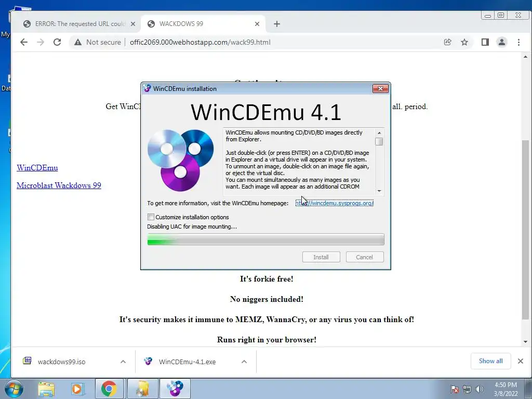Toggle Customize installation options checkbox

tap(151, 217)
